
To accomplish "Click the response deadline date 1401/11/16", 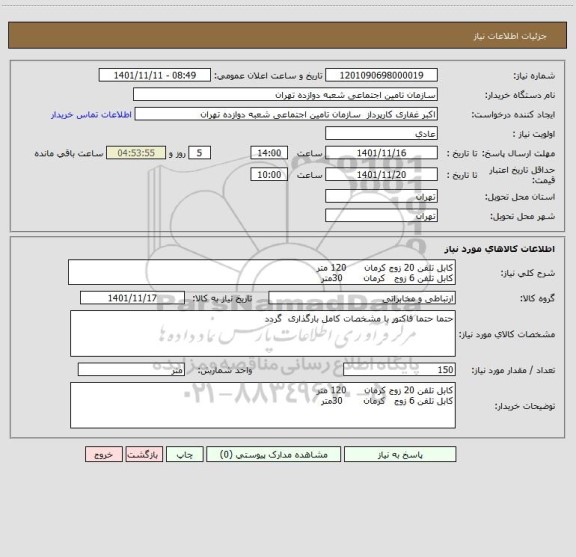I will [x=381, y=153].
